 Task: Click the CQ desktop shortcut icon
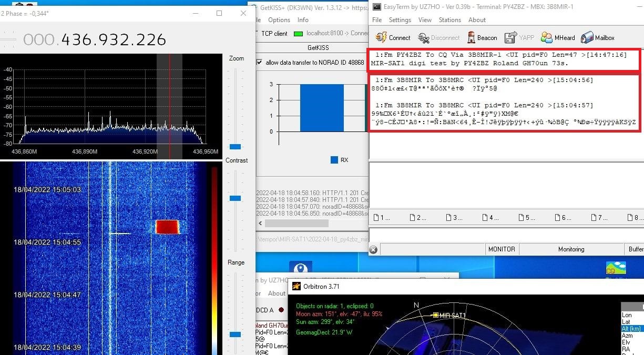click(611, 268)
